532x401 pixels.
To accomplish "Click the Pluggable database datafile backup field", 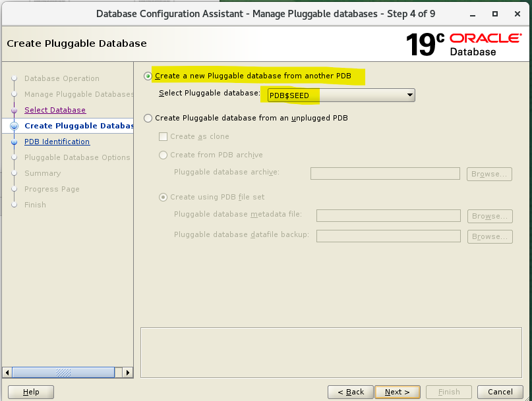I will click(x=388, y=236).
